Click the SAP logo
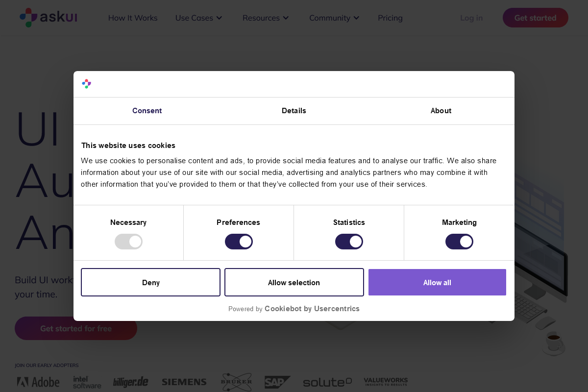This screenshot has width=588, height=392. click(x=277, y=382)
